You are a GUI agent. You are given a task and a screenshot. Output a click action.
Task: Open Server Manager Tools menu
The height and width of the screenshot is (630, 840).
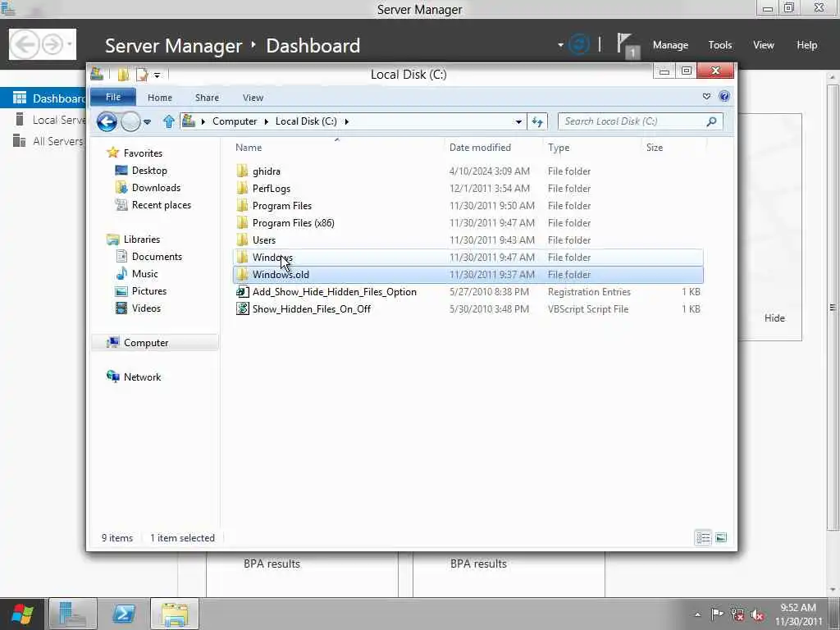[x=720, y=45]
